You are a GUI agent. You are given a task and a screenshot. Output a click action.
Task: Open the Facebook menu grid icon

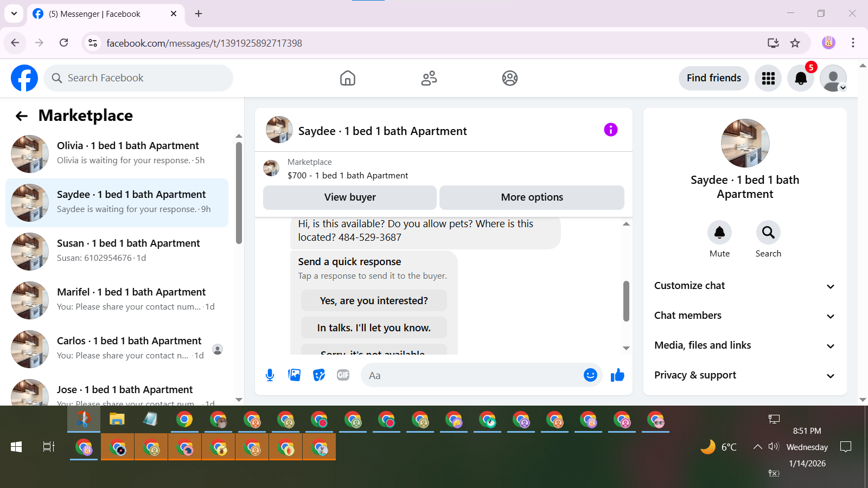click(x=768, y=78)
